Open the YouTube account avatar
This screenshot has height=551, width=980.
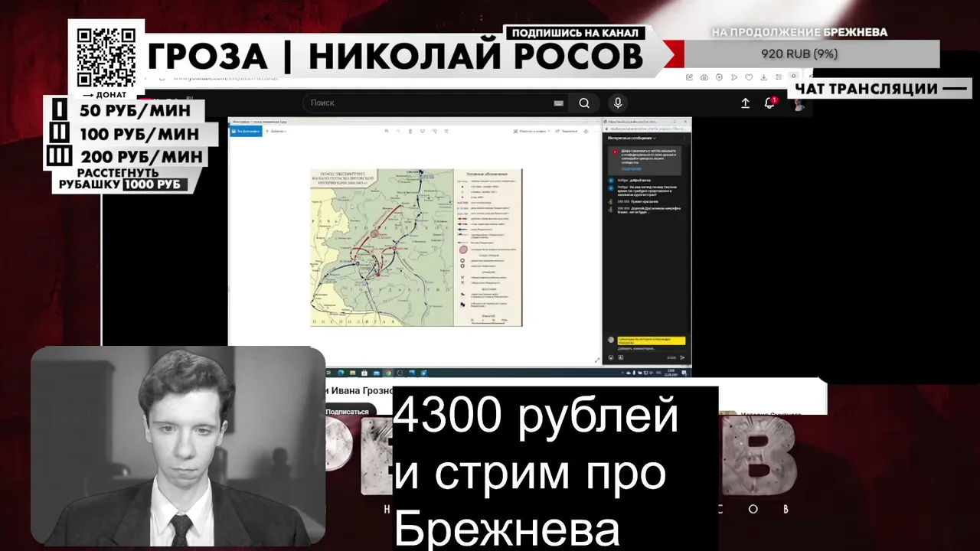799,103
